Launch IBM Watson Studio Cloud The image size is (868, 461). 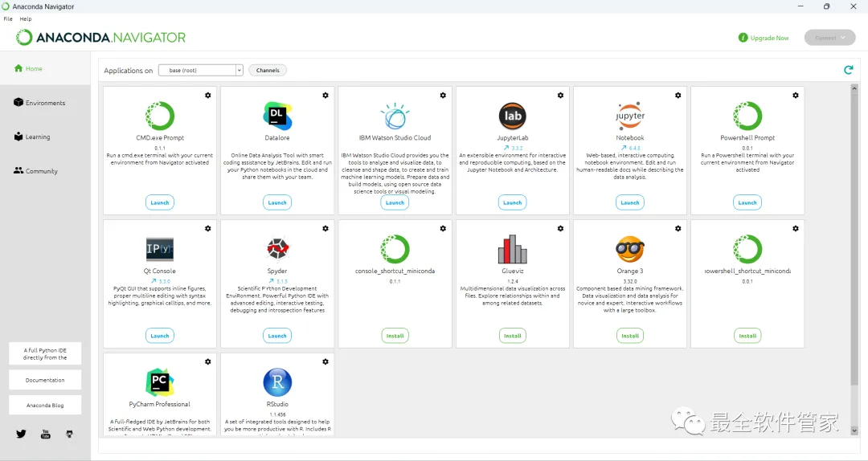pos(395,202)
